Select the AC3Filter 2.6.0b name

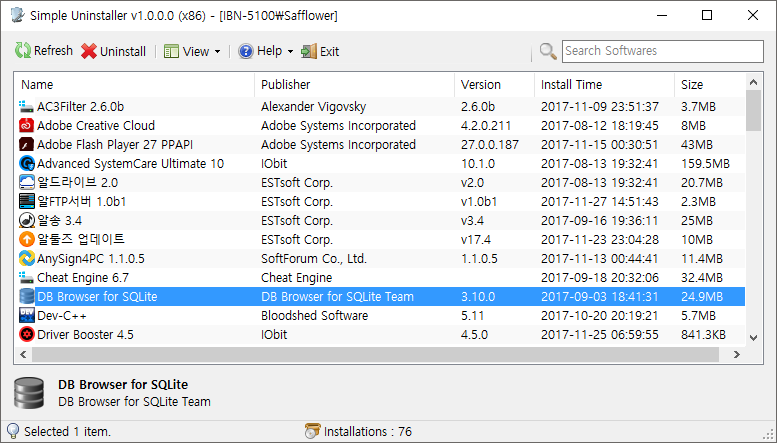point(80,107)
